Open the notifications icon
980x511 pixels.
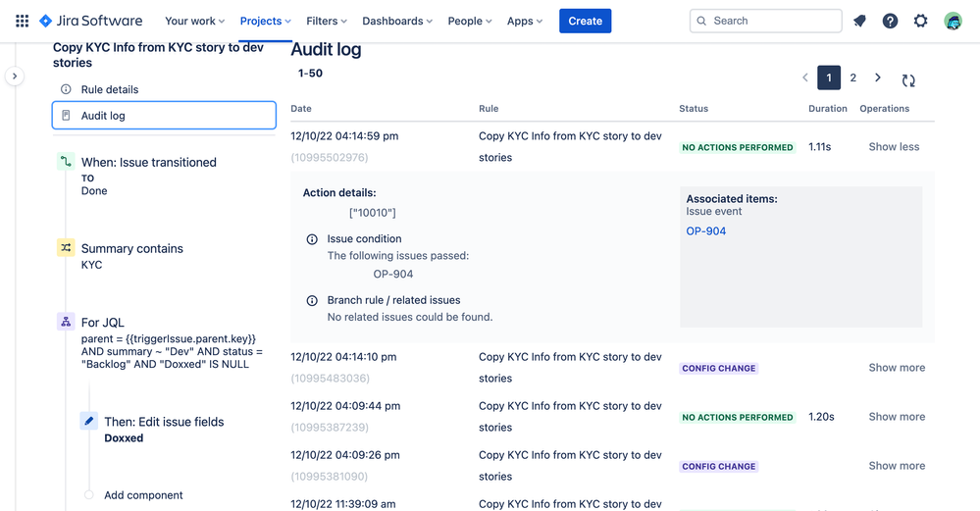point(859,21)
